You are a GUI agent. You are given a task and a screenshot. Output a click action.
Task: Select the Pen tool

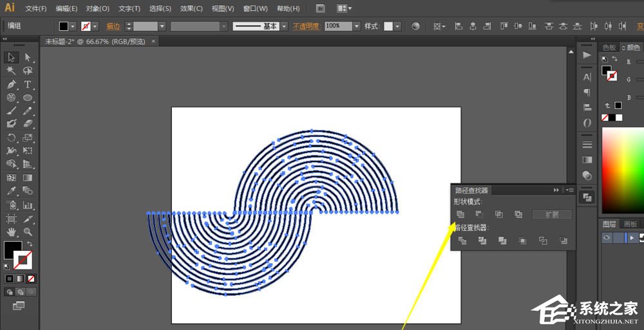pyautogui.click(x=12, y=84)
